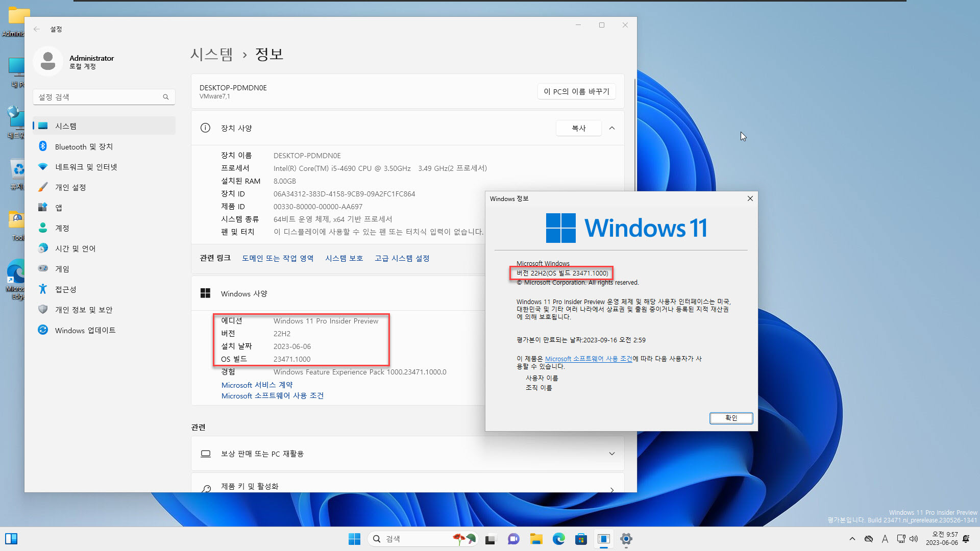This screenshot has width=980, height=551.
Task: Open Bluetooth 및 장치 settings
Action: coord(104,146)
